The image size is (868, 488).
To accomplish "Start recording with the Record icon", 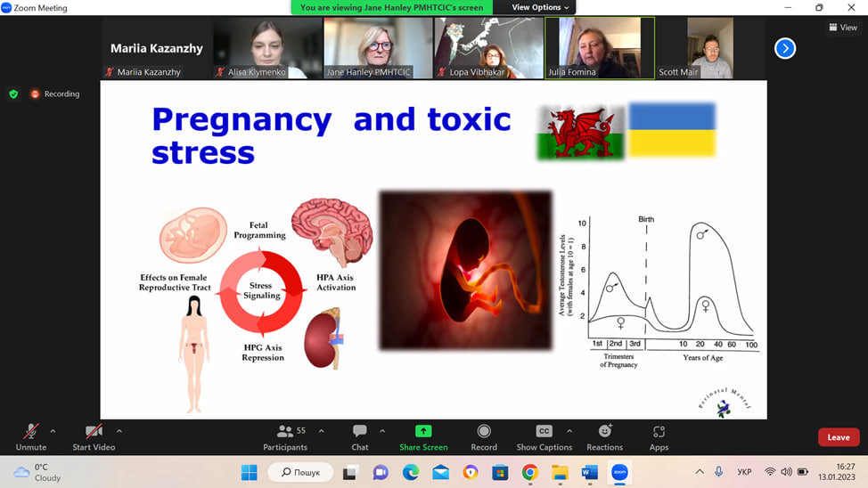I will [484, 432].
